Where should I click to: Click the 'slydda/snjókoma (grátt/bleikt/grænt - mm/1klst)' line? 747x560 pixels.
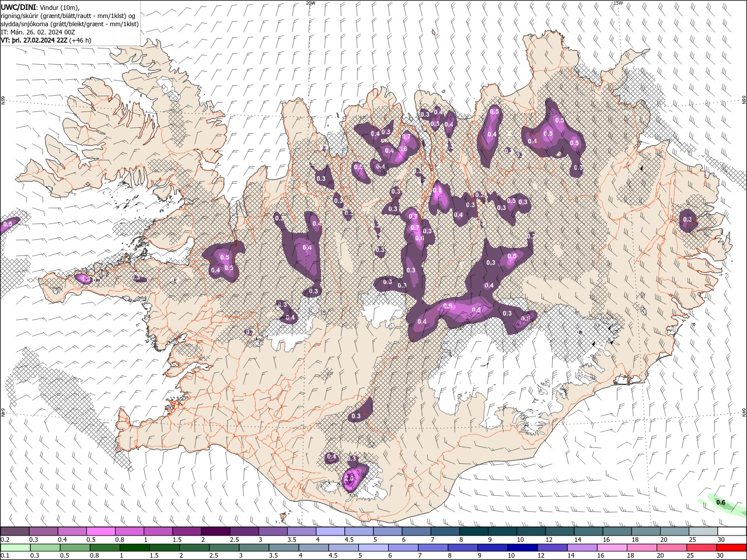(69, 23)
